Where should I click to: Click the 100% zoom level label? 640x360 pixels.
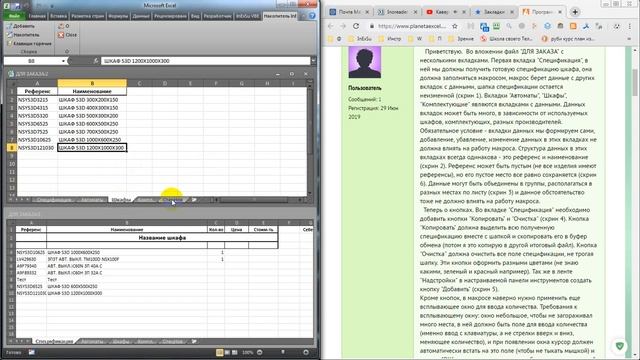coord(247,352)
